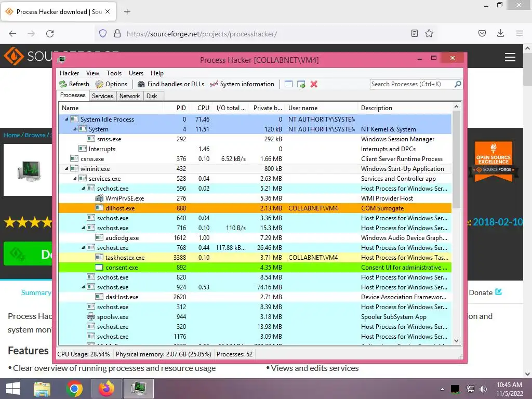Click the Home breadcrumb link
Viewport: 532px width, 399px height.
[x=12, y=135]
